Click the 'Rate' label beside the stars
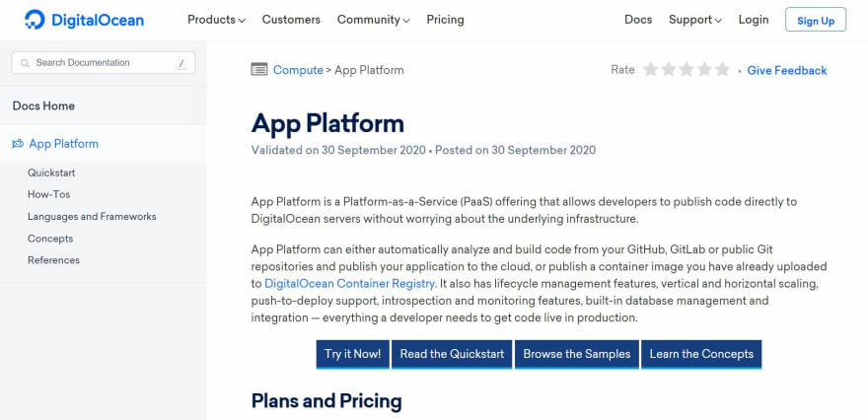868x420 pixels. [x=622, y=70]
